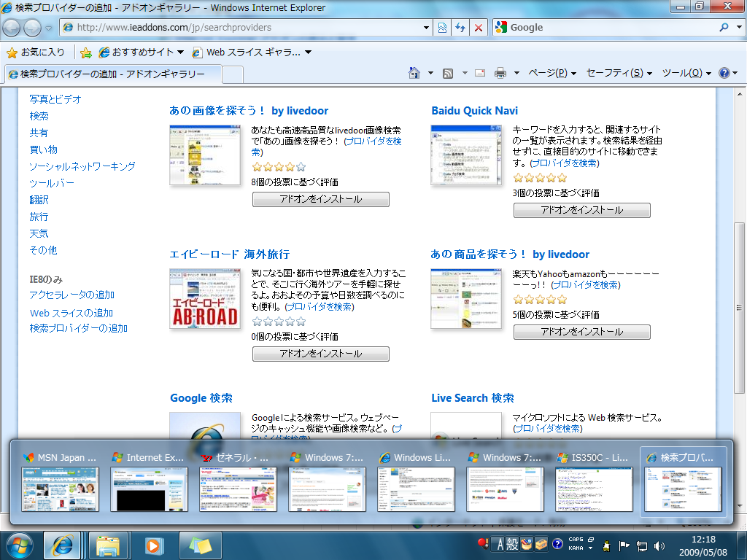The width and height of the screenshot is (747, 560).
Task: Click the IME input mode A icon
Action: click(500, 544)
